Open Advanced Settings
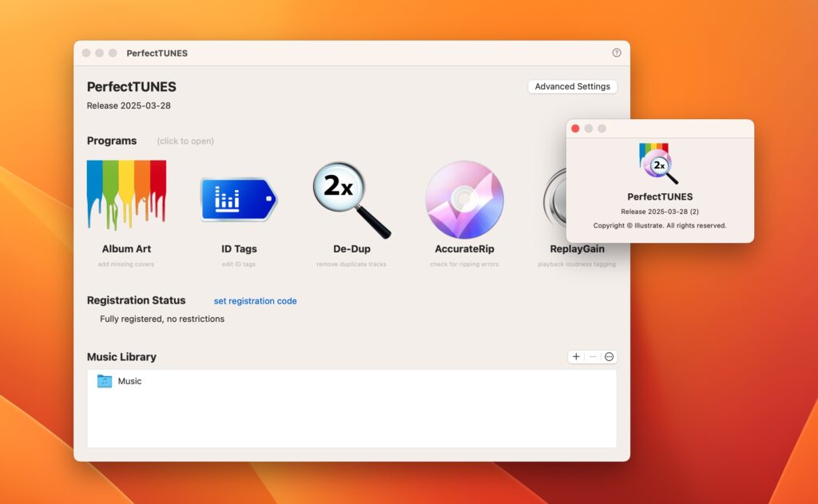Viewport: 818px width, 504px height. pos(572,86)
